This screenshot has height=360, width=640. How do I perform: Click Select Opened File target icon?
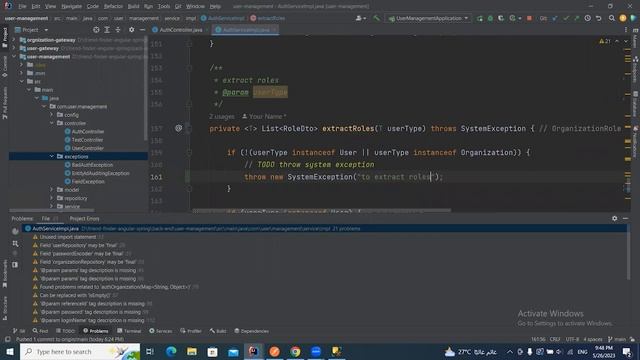96,30
